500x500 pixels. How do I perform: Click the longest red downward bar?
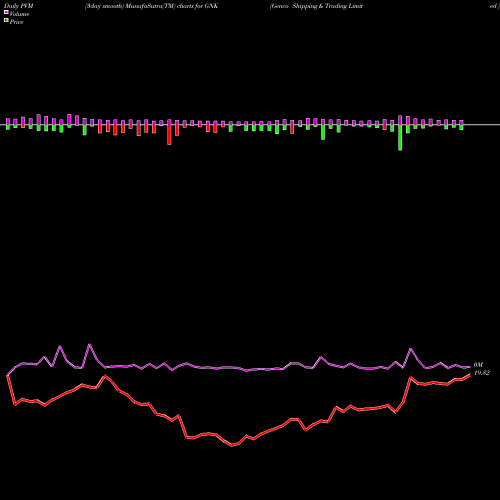pos(169,135)
